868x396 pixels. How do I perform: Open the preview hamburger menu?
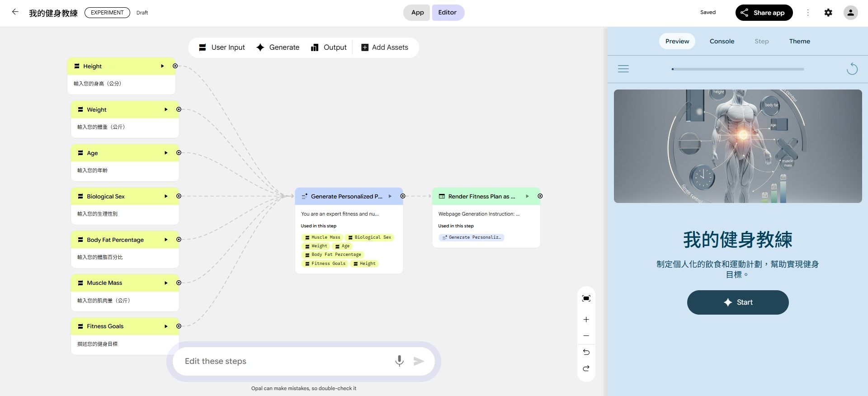(x=623, y=69)
